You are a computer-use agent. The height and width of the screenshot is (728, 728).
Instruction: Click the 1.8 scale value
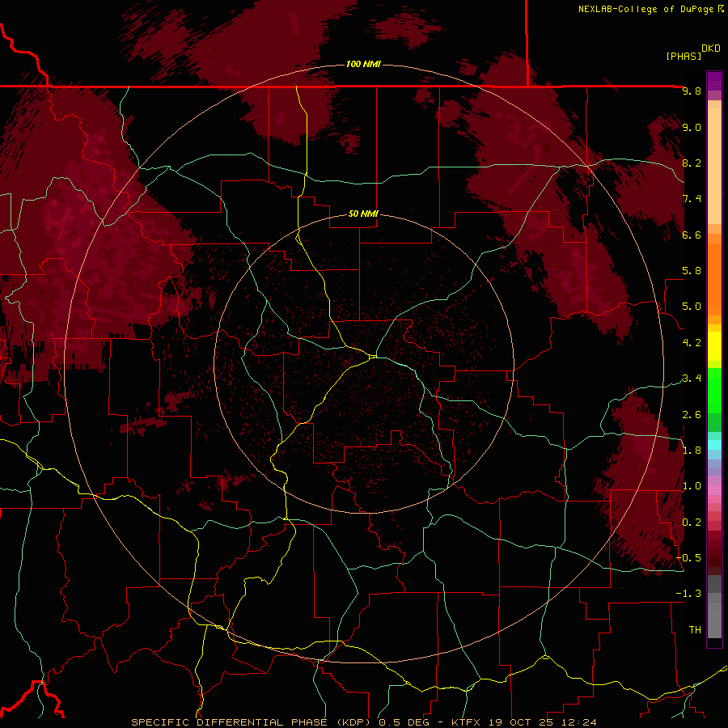[692, 451]
